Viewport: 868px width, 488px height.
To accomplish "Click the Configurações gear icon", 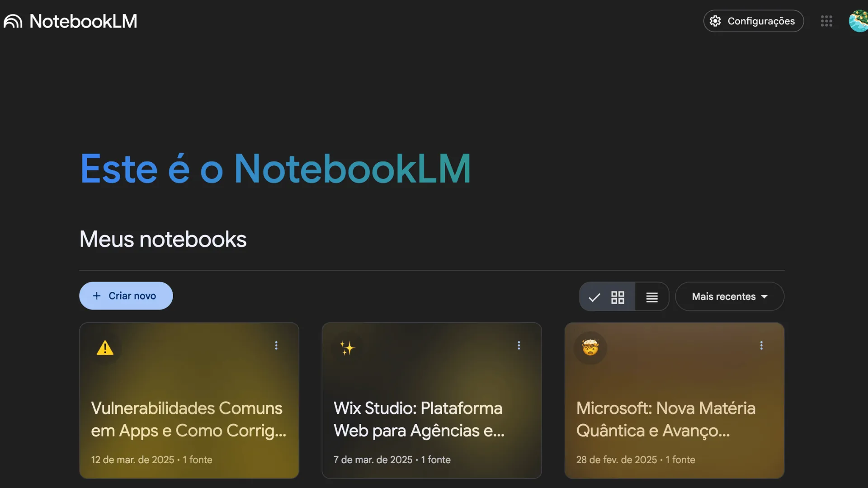I will pos(715,21).
